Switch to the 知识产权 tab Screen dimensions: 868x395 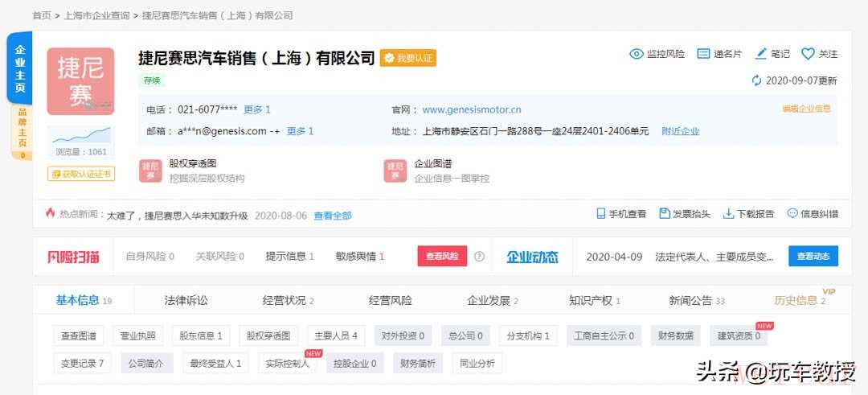(590, 300)
